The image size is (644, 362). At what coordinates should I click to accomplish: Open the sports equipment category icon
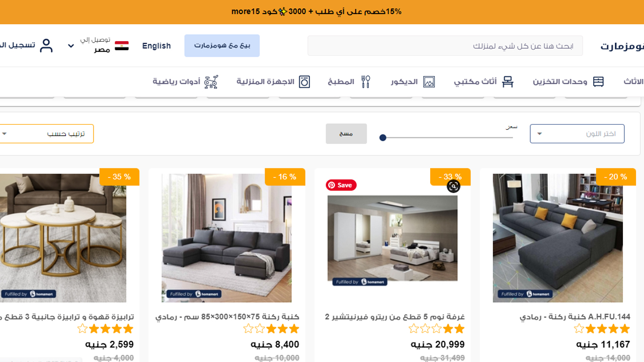[211, 81]
